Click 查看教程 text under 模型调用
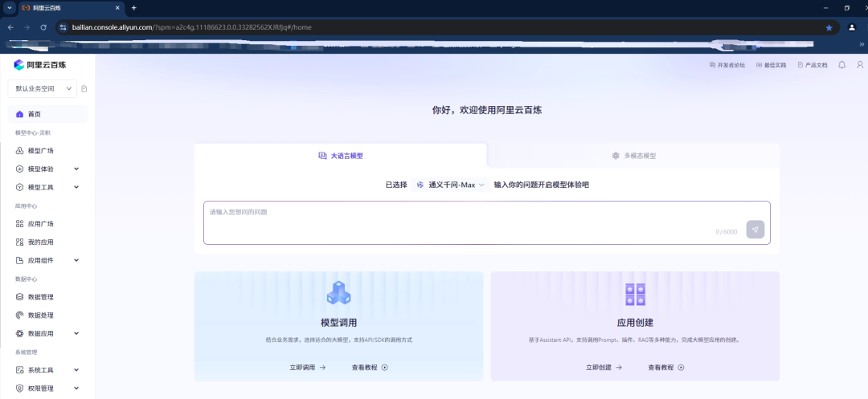This screenshot has height=399, width=868. [x=364, y=368]
